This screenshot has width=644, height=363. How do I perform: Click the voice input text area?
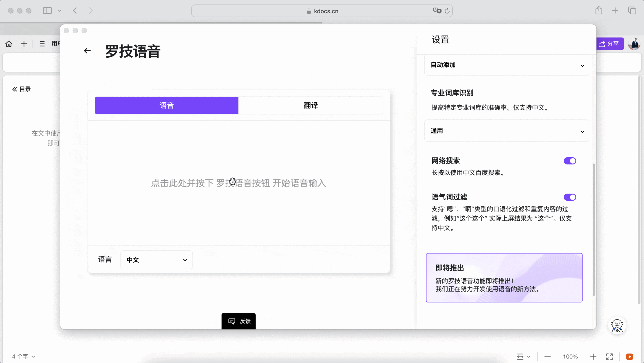[x=238, y=183]
